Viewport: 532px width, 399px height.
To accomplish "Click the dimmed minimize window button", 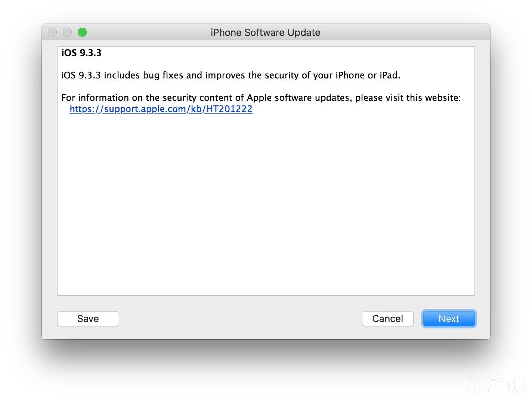I will click(67, 32).
